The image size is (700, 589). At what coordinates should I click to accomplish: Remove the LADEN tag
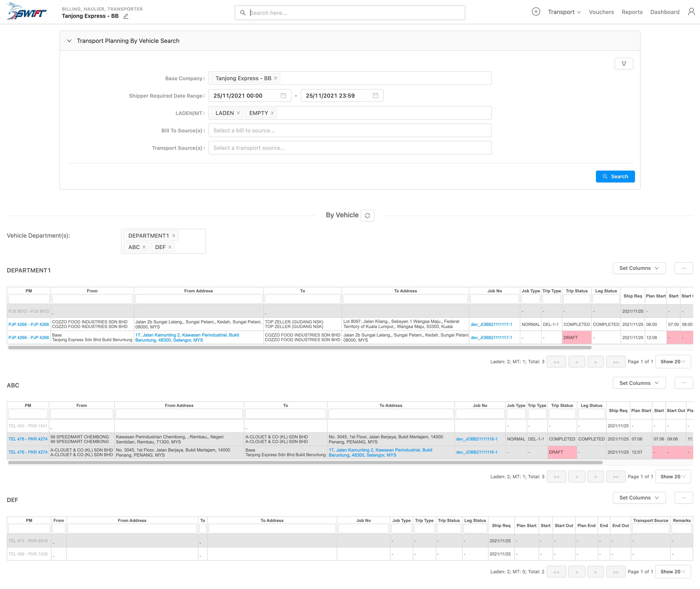pyautogui.click(x=238, y=113)
